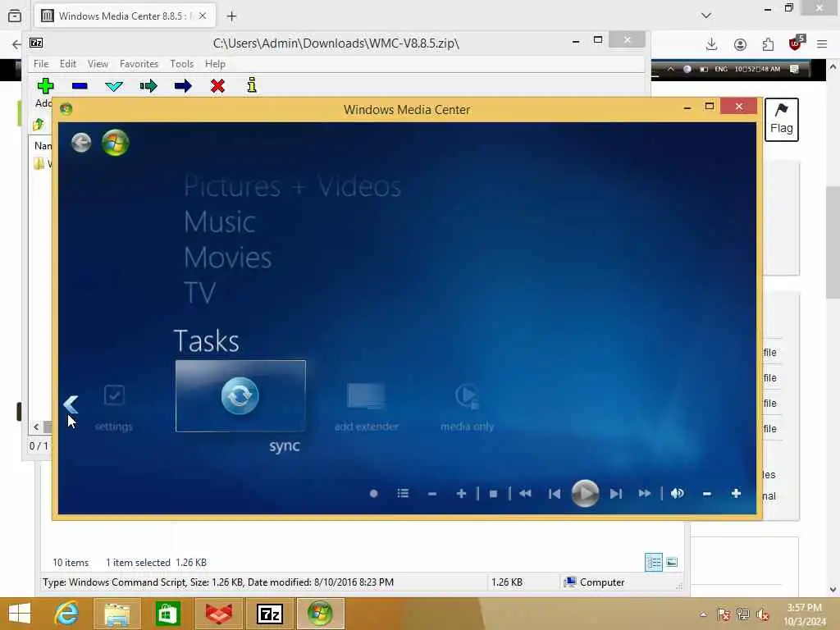Open the browser account profile icon
The height and width of the screenshot is (630, 840).
(x=740, y=44)
